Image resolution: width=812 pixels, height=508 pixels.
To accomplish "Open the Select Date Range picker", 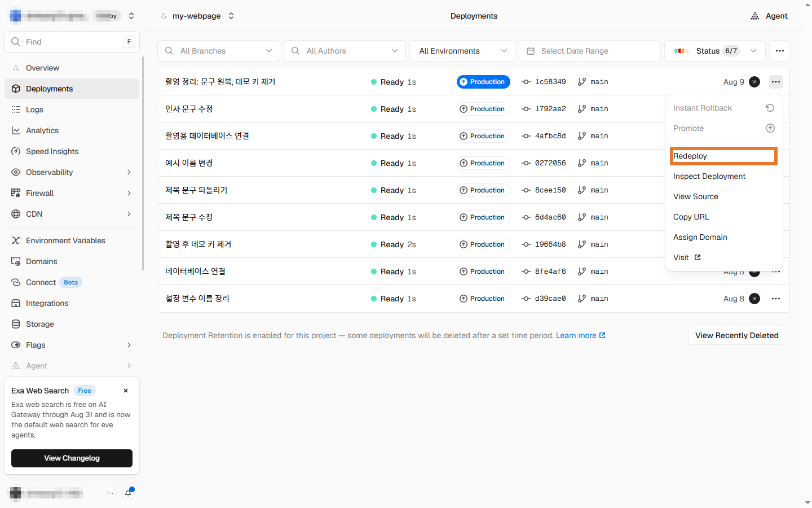I will point(589,51).
